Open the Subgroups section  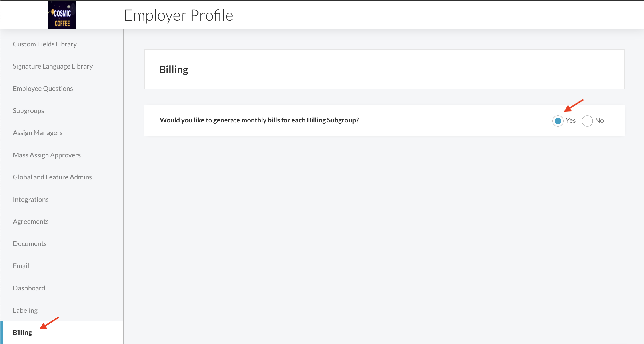[x=28, y=111]
